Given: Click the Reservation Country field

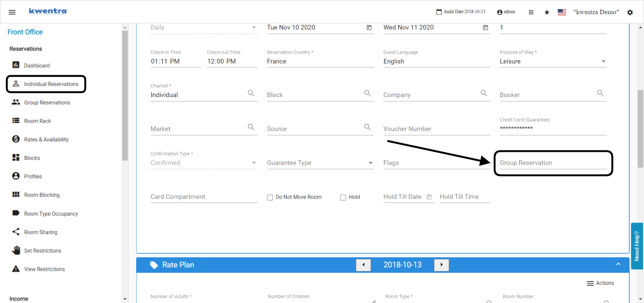Looking at the screenshot, I should click(320, 61).
